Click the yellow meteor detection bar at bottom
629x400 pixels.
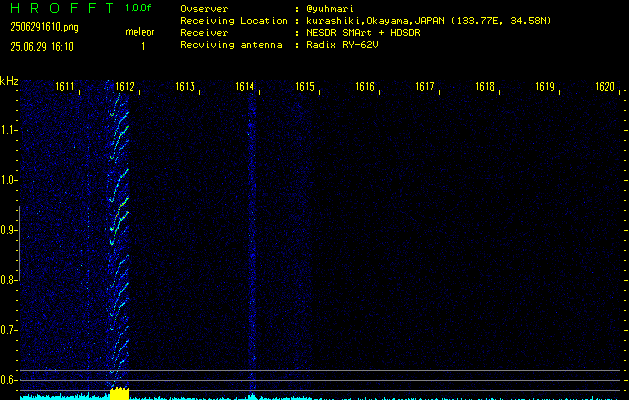coord(120,394)
